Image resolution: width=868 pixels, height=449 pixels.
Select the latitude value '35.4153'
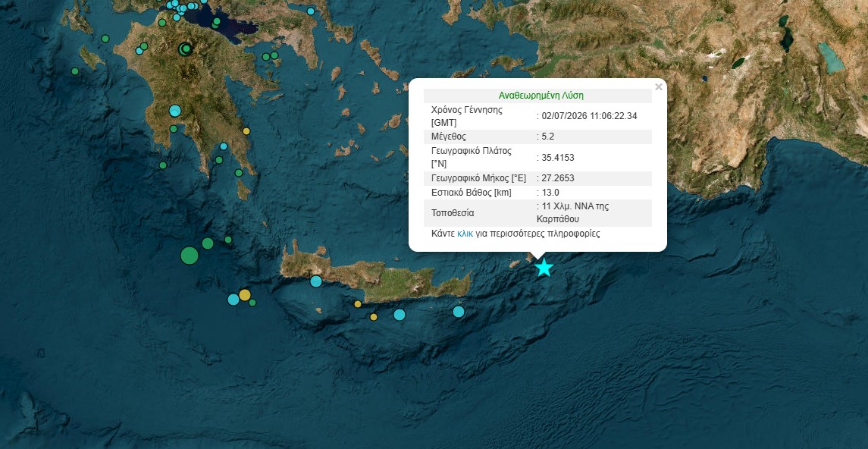pos(558,158)
